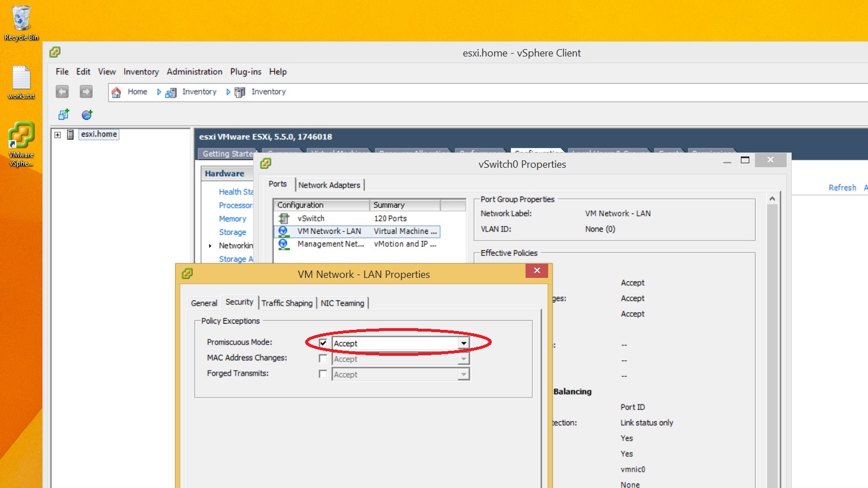Open the Plug-ins menu
This screenshot has height=488, width=868.
pyautogui.click(x=246, y=72)
